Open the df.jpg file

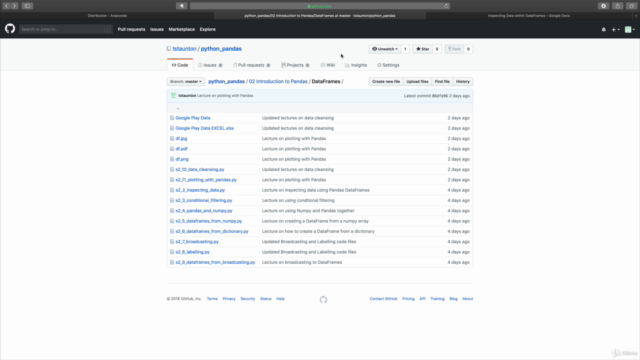coord(181,138)
